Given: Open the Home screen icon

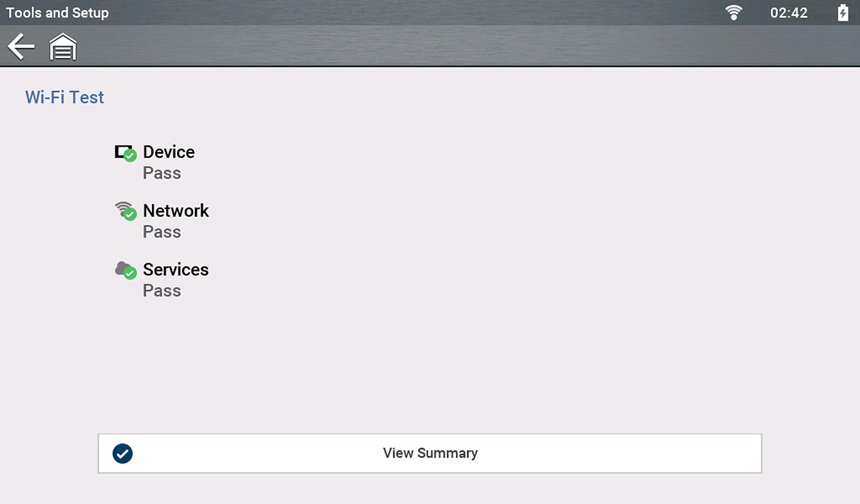Looking at the screenshot, I should coord(62,47).
